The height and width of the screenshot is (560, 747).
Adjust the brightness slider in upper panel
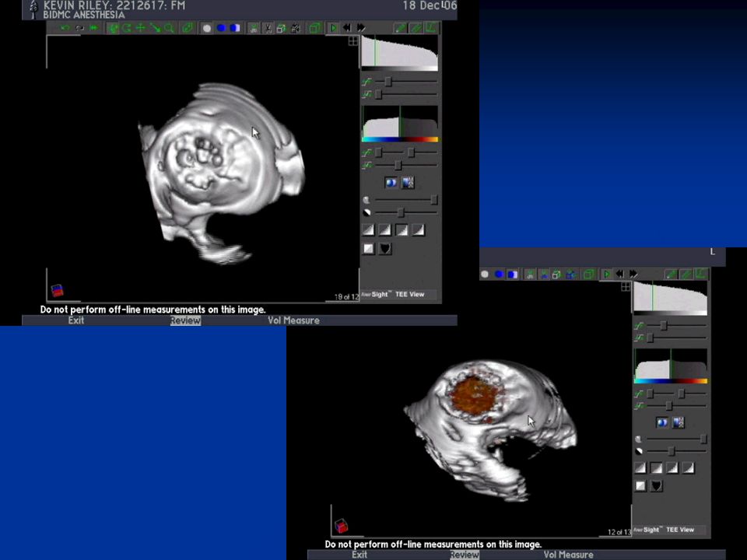pyautogui.click(x=433, y=200)
